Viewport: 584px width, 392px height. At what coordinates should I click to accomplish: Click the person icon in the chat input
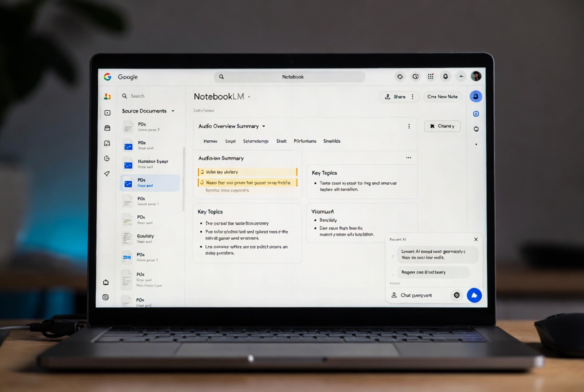[394, 295]
